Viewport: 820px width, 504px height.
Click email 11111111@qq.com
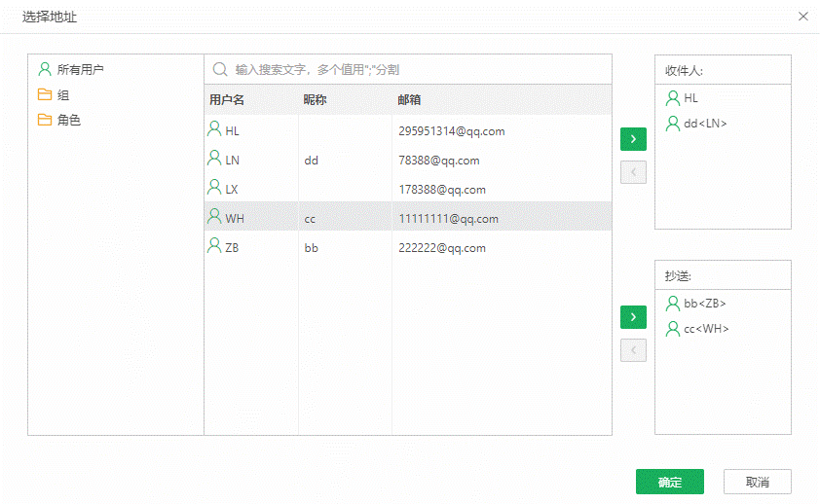point(448,219)
